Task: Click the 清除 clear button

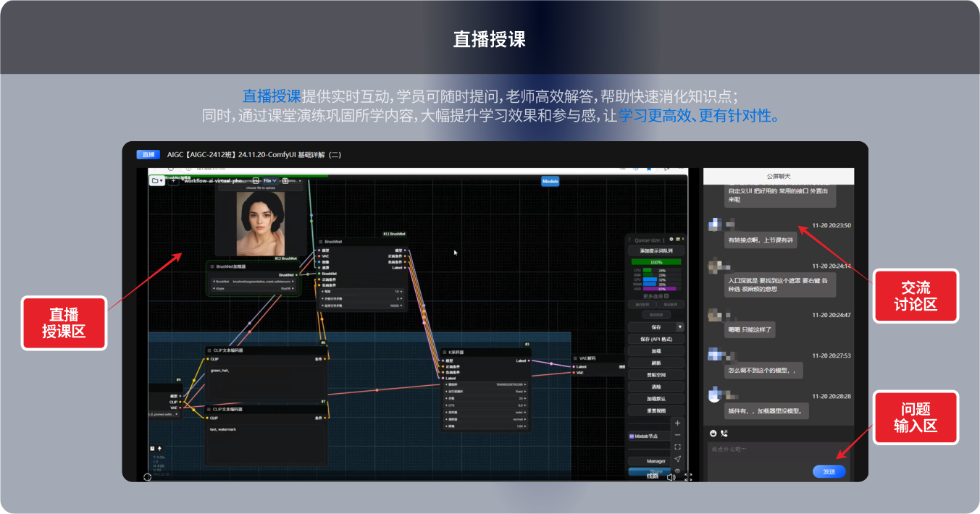Action: coord(656,387)
